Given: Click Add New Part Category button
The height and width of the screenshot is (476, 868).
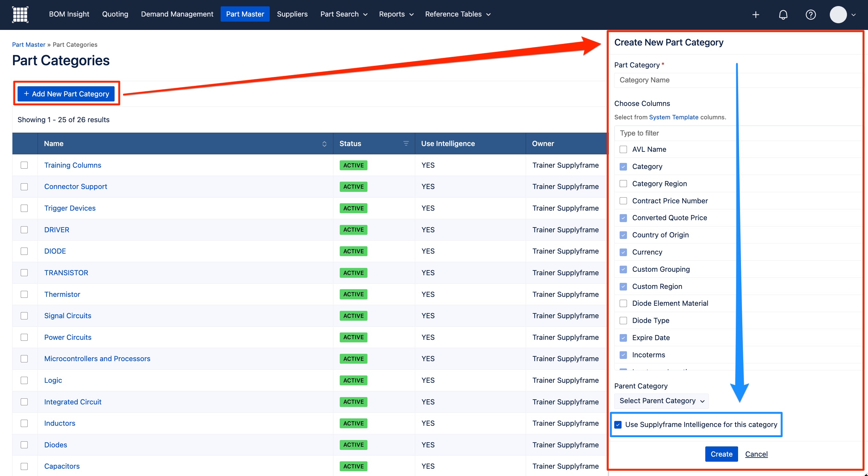Looking at the screenshot, I should click(66, 94).
